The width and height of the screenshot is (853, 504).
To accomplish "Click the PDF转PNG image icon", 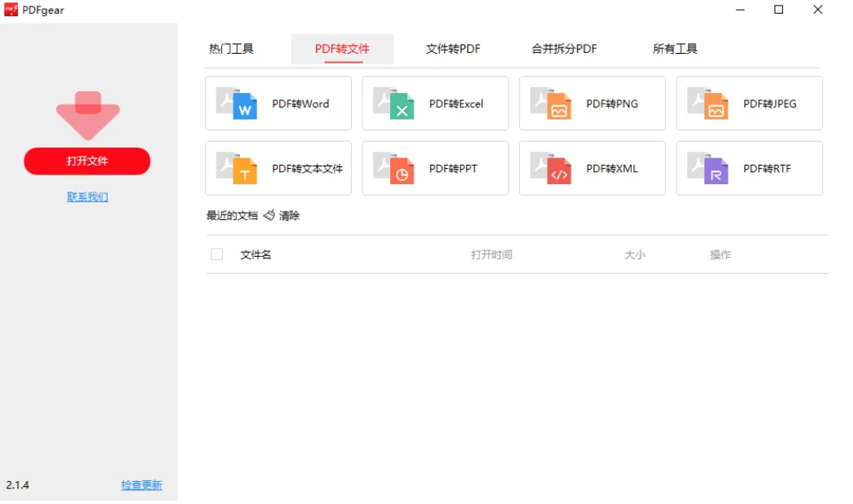I will (551, 103).
